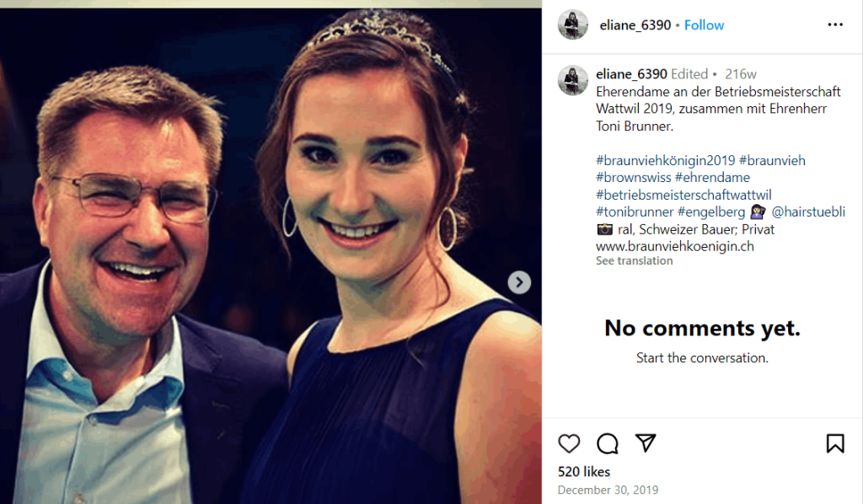863x504 pixels.
Task: Click the eliane_6390 username in header
Action: pos(633,25)
